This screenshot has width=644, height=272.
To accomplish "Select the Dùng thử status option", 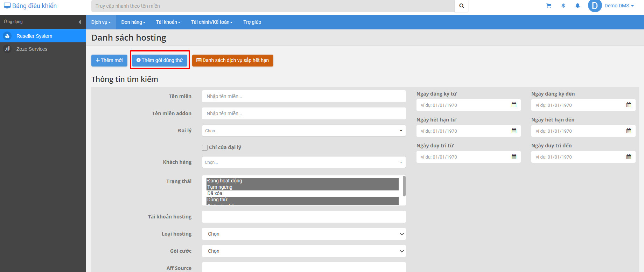I will (302, 200).
